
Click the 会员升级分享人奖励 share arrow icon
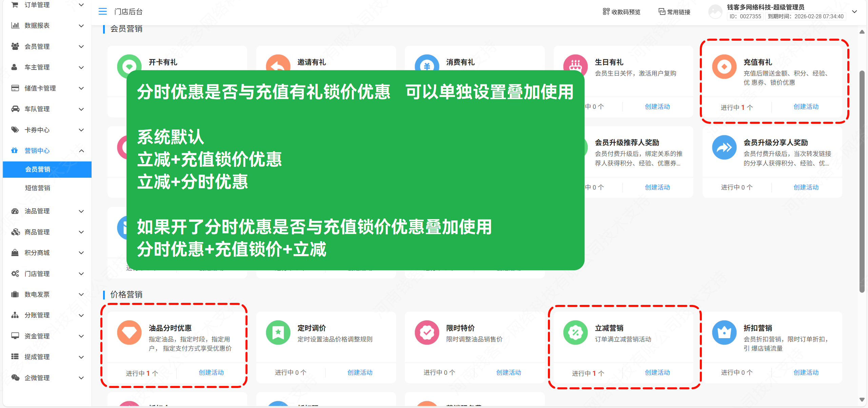[724, 148]
